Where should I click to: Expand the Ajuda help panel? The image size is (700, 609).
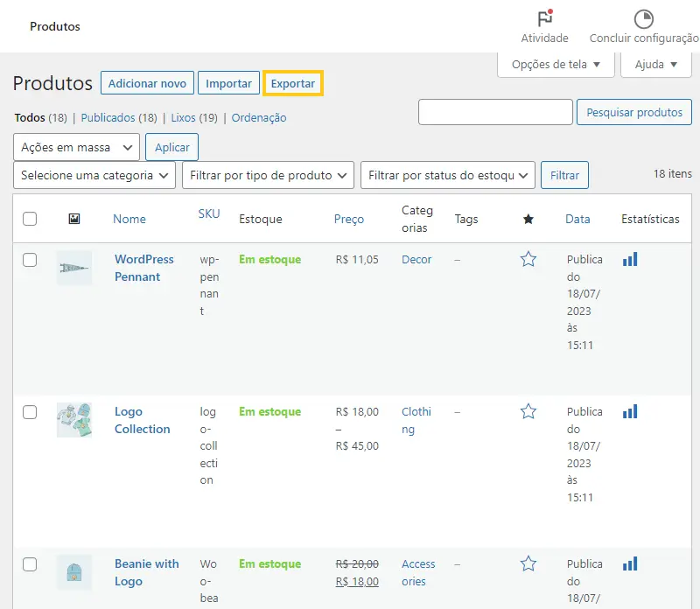click(655, 65)
